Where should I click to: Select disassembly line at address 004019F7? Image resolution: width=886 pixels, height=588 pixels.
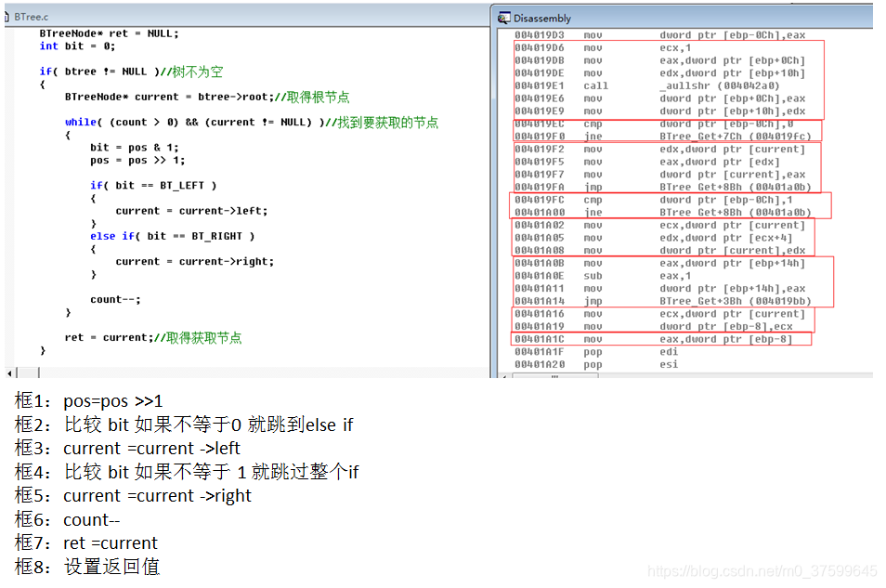point(659,175)
